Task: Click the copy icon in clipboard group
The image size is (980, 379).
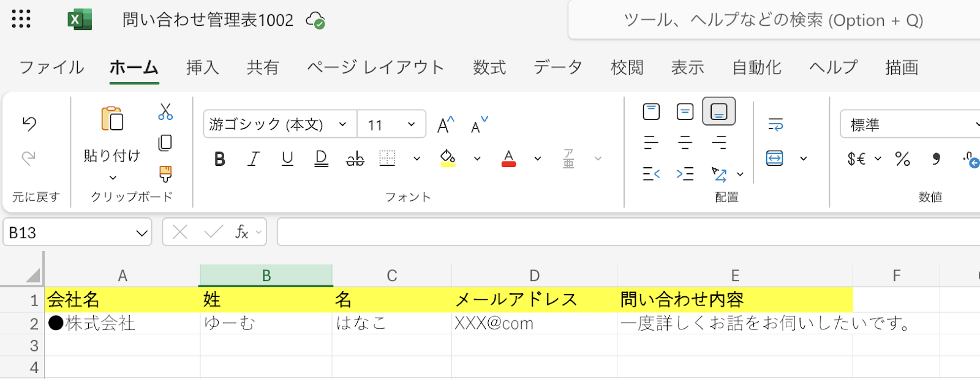Action: coord(165,143)
